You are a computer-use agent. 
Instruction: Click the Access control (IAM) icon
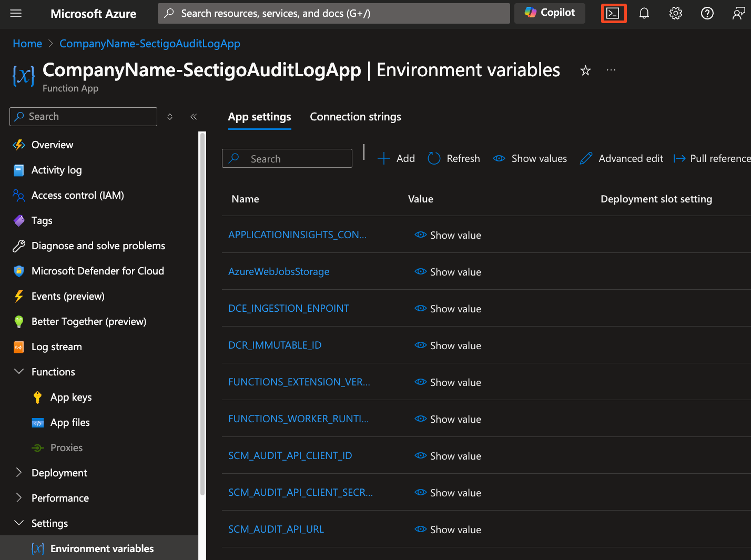pos(19,196)
